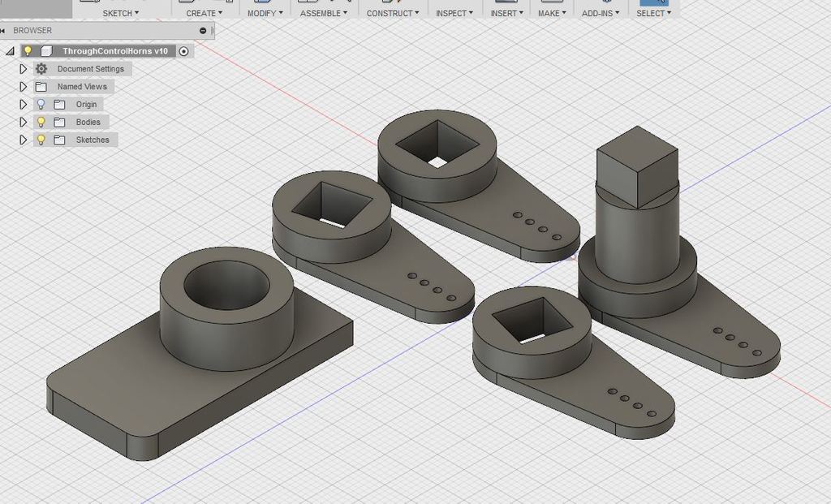Image resolution: width=831 pixels, height=504 pixels.
Task: Click the Bodies folder icon
Action: coord(59,123)
